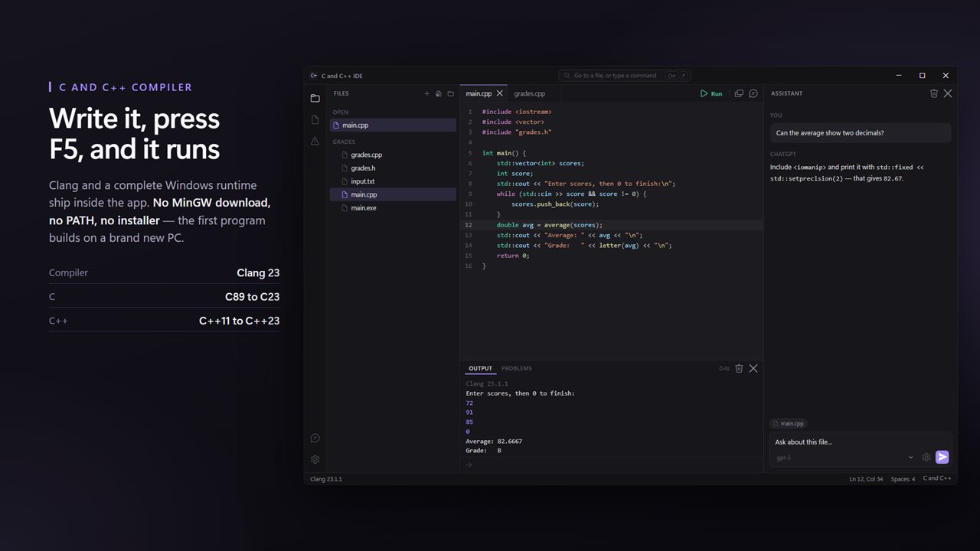Open input.txt in the file tree

393,181
